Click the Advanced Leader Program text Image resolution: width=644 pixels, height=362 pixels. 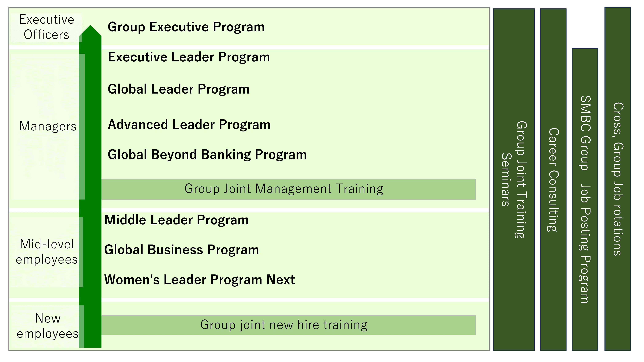click(189, 124)
